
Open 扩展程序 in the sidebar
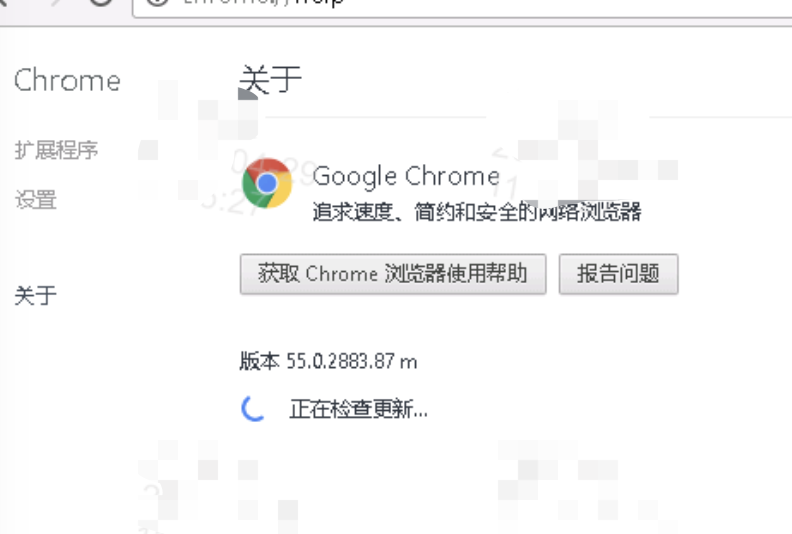tap(56, 150)
